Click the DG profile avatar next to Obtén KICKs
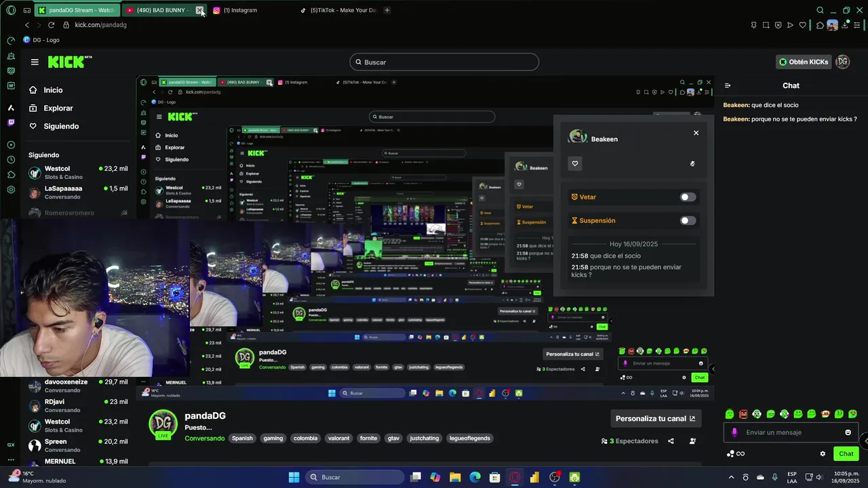Image resolution: width=868 pixels, height=488 pixels. coord(842,62)
